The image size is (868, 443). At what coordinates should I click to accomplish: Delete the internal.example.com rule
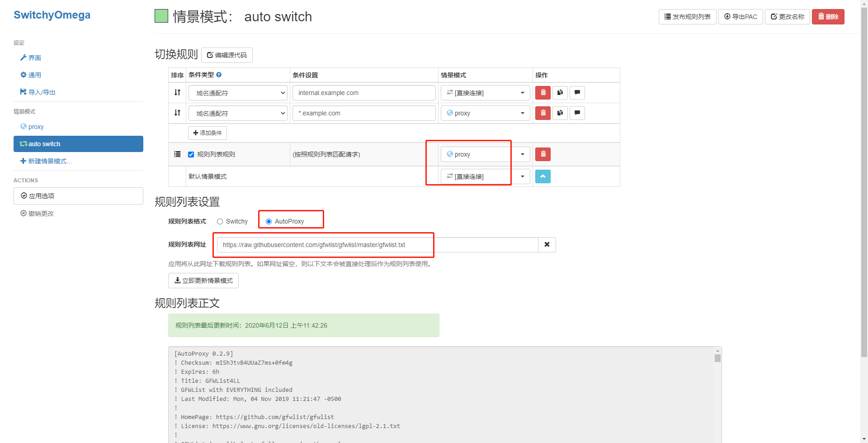[543, 93]
